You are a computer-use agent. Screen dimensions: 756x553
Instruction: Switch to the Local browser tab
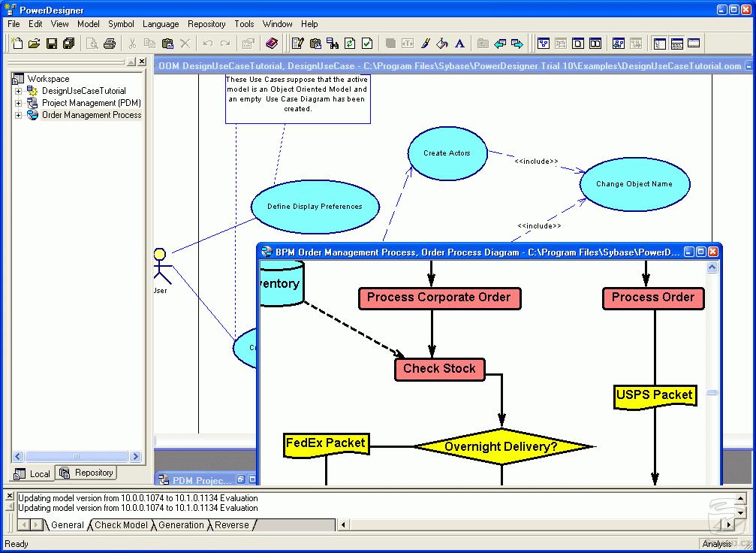tap(32, 473)
